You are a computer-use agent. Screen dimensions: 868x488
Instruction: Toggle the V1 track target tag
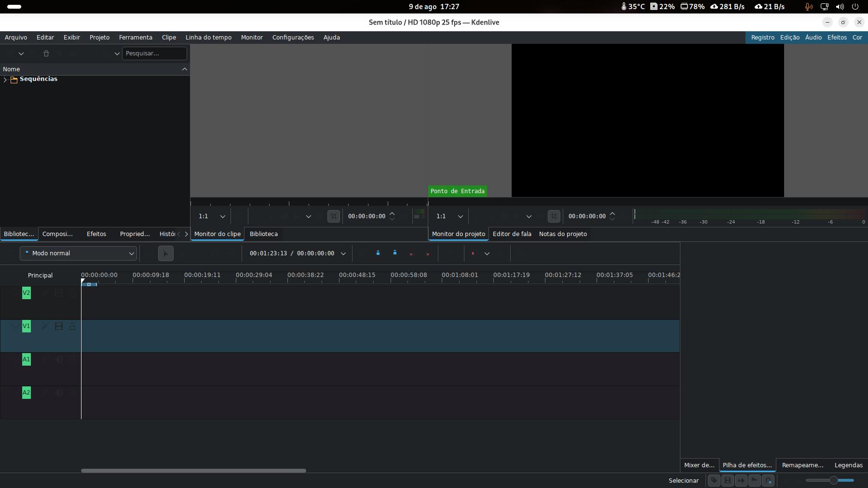27,326
